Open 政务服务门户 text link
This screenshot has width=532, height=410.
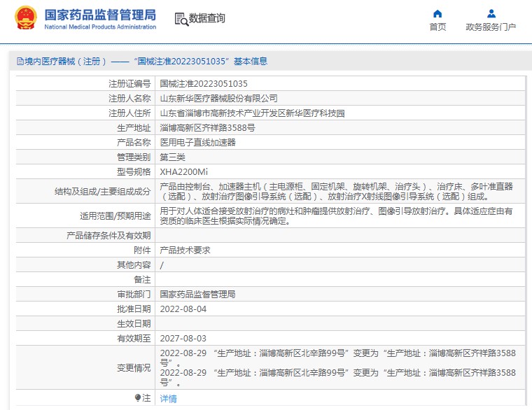(491, 27)
